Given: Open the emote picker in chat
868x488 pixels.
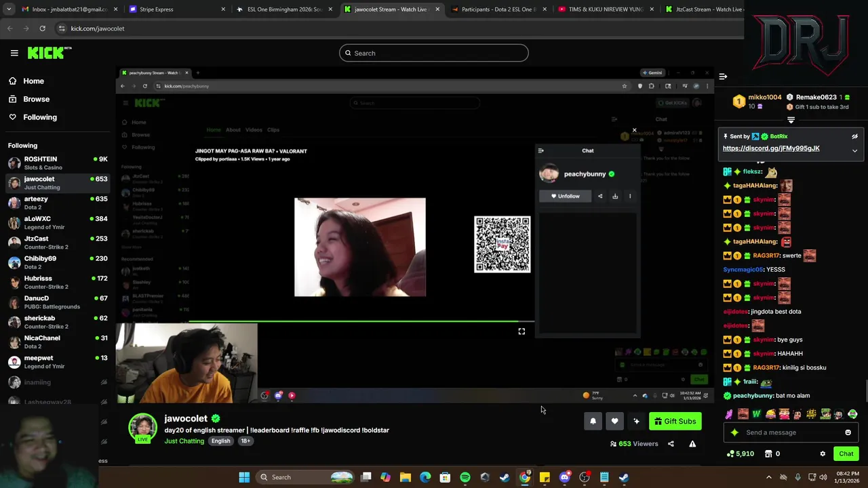Looking at the screenshot, I should (848, 432).
